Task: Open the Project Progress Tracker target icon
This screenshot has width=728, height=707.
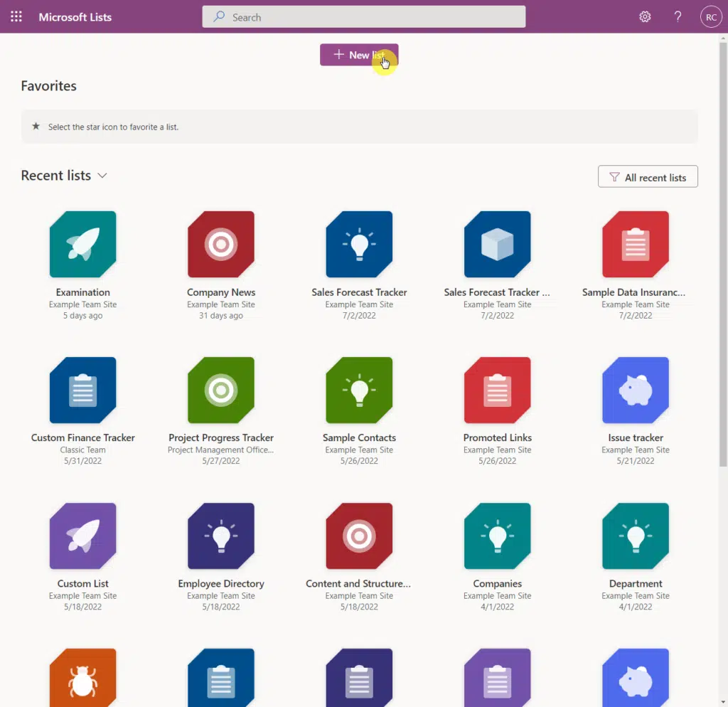Action: [221, 390]
